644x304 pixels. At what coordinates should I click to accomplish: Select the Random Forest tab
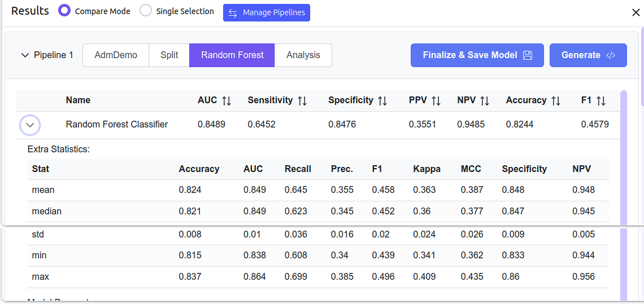point(232,55)
